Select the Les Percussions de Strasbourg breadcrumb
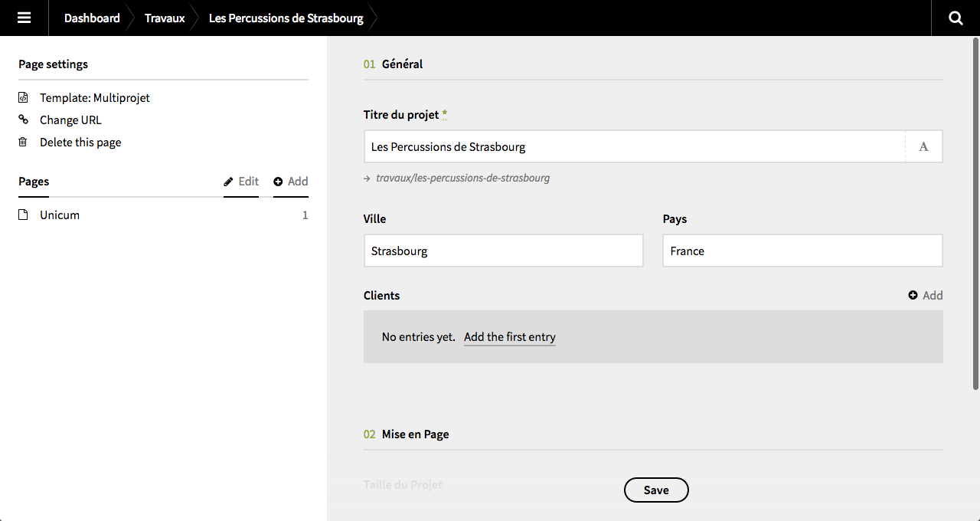 pos(286,18)
